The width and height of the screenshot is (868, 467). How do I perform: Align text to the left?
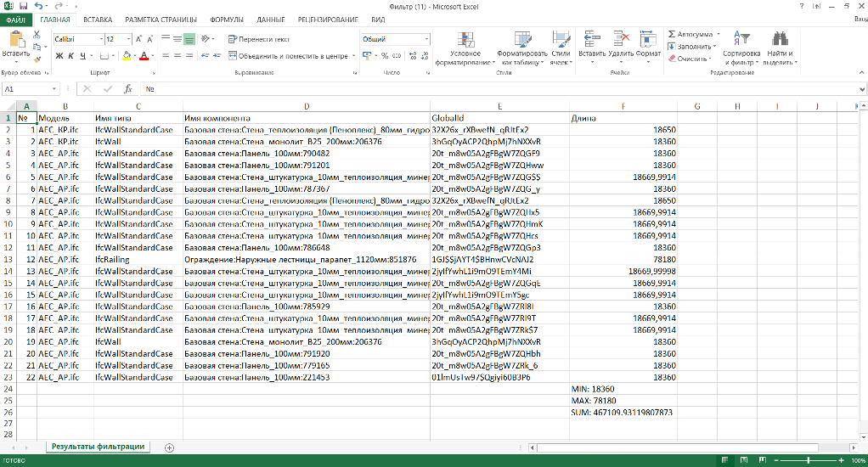pos(166,56)
